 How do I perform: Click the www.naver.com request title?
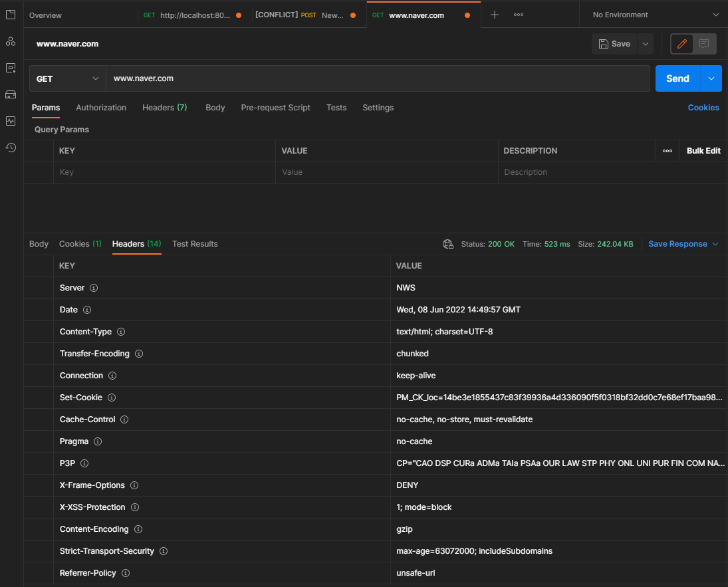click(67, 44)
